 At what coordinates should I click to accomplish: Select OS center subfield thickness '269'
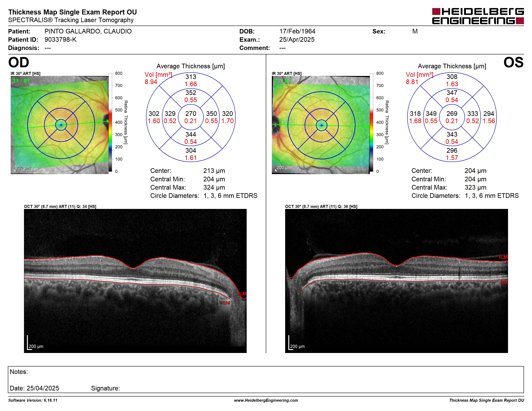(x=452, y=114)
